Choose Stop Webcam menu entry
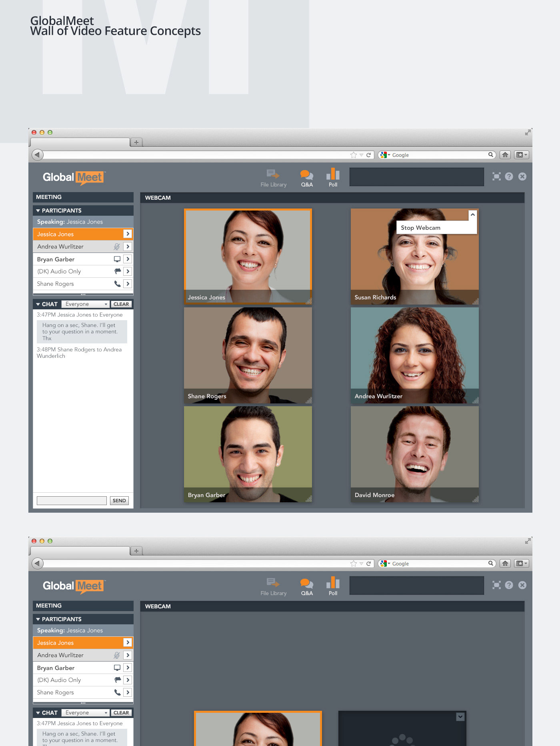 click(437, 228)
